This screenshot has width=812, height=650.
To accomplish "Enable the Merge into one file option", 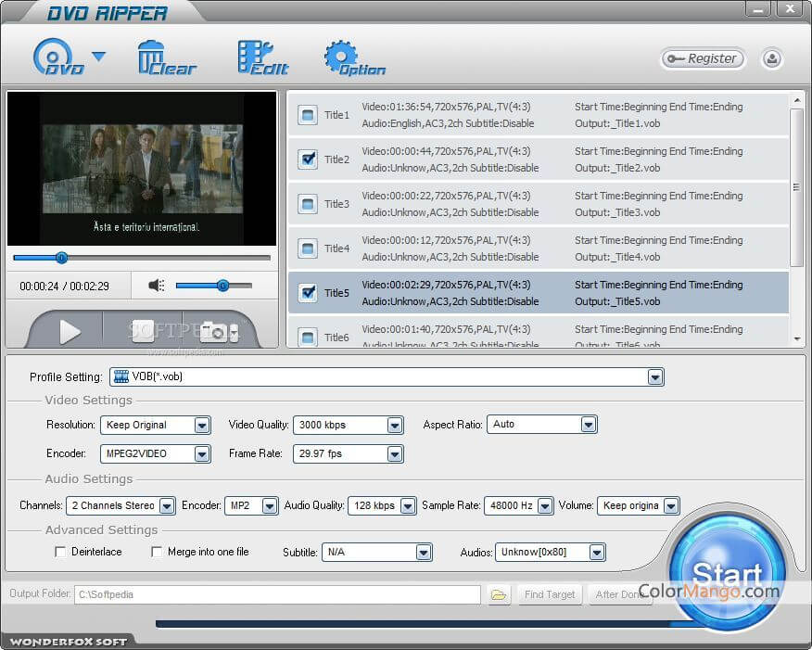I will coord(157,552).
